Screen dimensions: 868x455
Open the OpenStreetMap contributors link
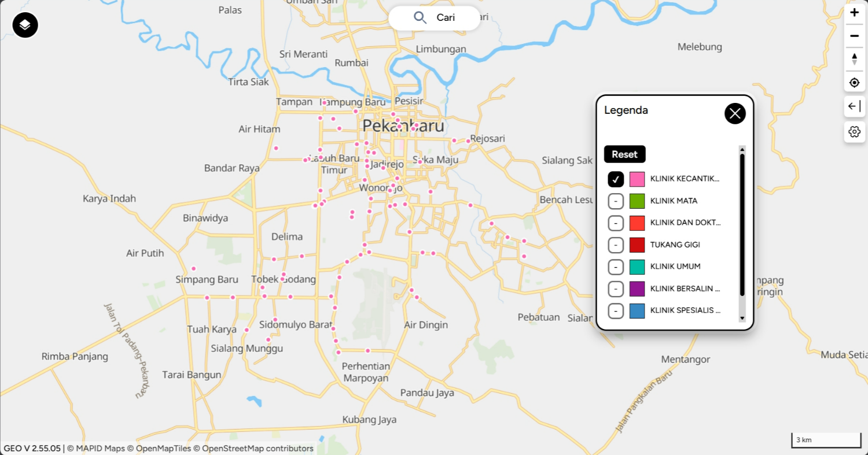pos(258,448)
